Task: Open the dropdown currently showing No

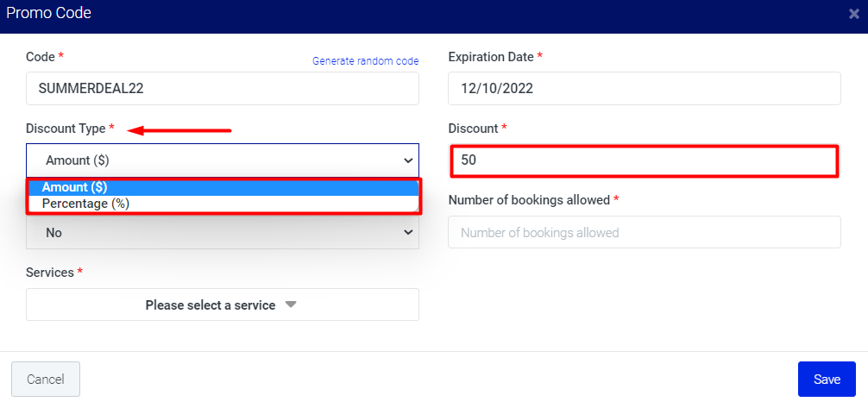Action: pyautogui.click(x=223, y=233)
